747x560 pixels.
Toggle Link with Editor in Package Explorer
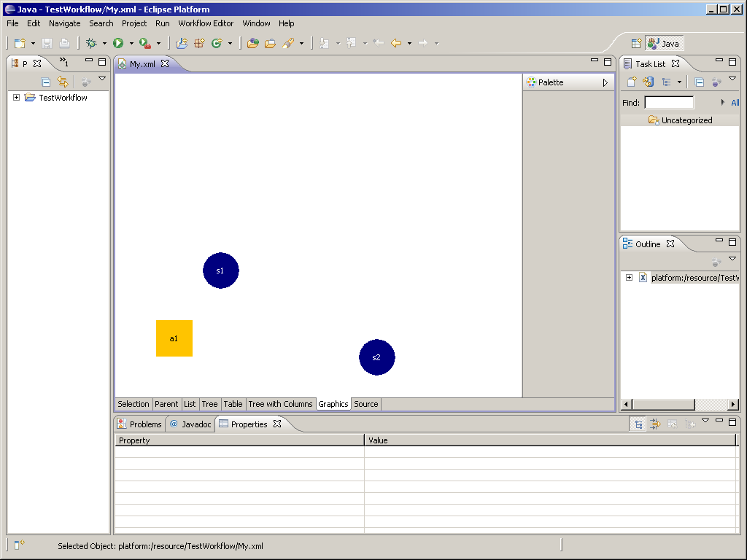[63, 82]
